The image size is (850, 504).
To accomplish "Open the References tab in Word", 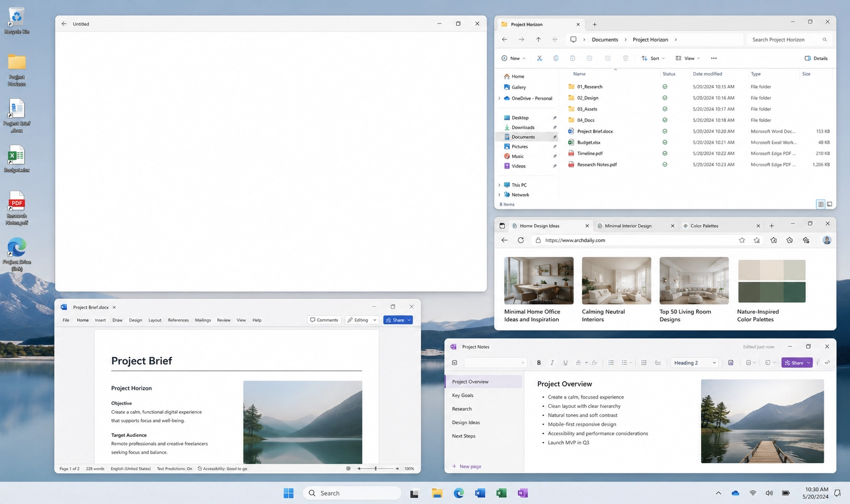I will pos(178,320).
